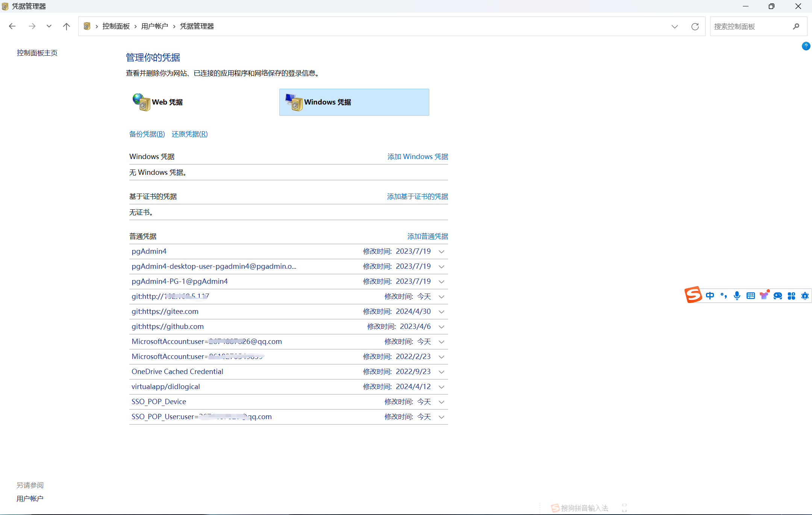Open address bar history dropdown
The height and width of the screenshot is (515, 812).
(x=674, y=26)
